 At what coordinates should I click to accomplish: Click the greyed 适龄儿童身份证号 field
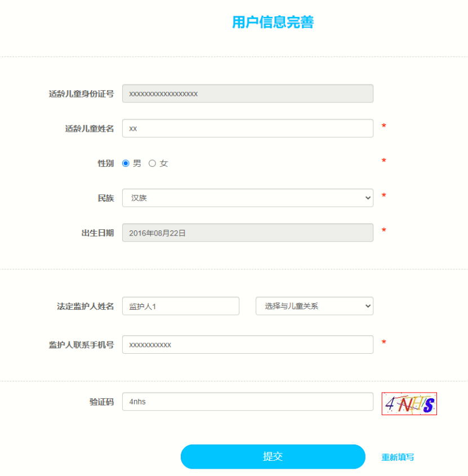tap(247, 94)
